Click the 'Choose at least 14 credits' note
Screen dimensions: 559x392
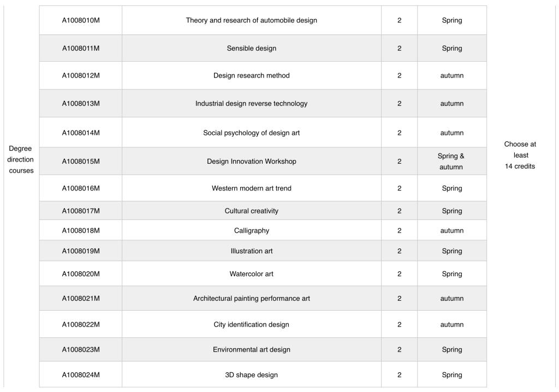[x=520, y=155]
